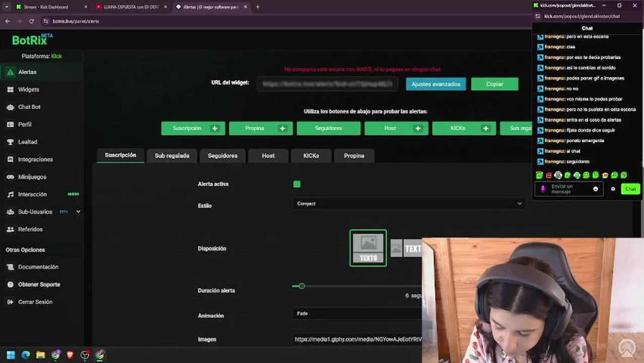
Task: Open Referidos in the sidebar
Action: (x=30, y=229)
